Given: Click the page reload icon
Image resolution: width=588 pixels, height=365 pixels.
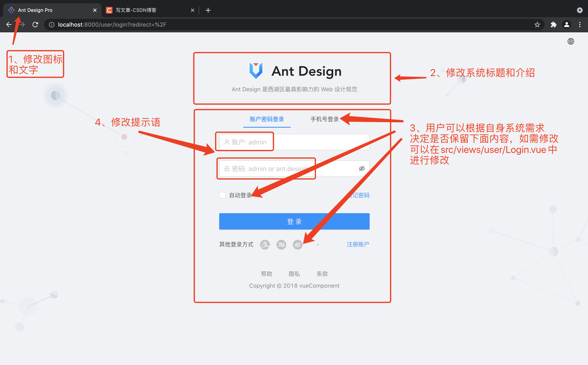Looking at the screenshot, I should click(35, 24).
